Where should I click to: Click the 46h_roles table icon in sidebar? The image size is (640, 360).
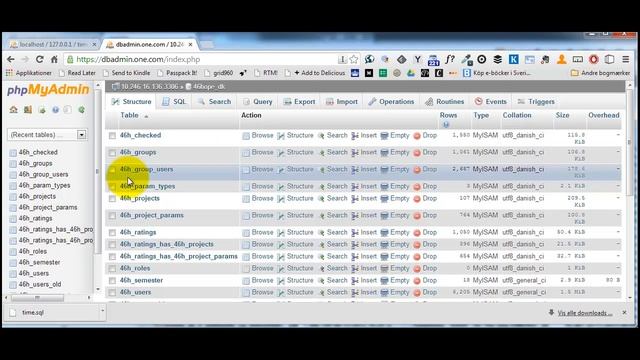click(13, 252)
